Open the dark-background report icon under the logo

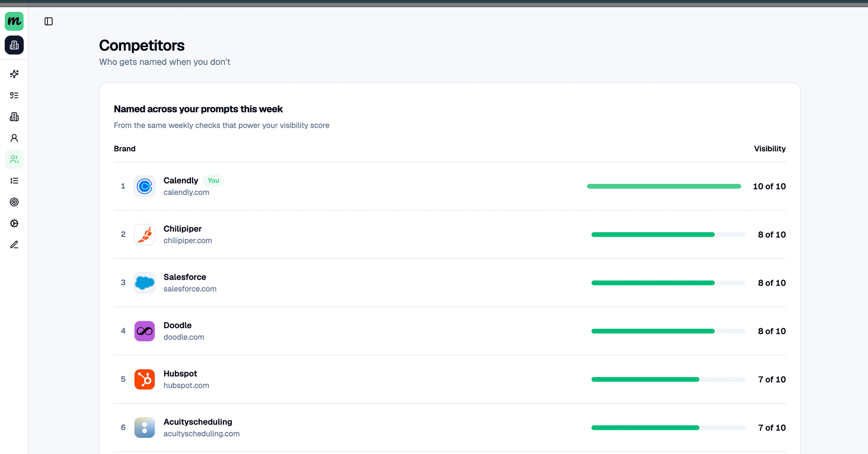14,45
